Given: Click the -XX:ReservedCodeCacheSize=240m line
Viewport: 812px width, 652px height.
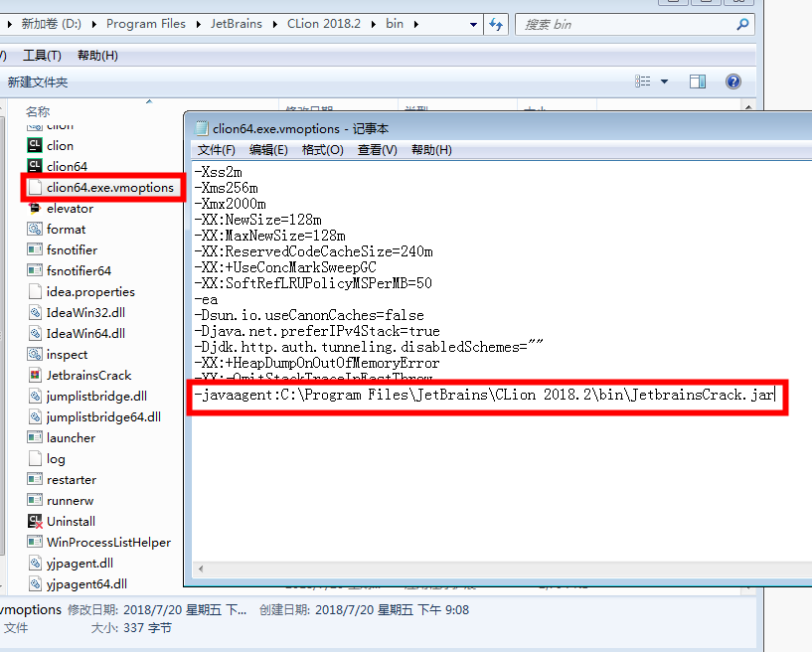Looking at the screenshot, I should pos(314,251).
